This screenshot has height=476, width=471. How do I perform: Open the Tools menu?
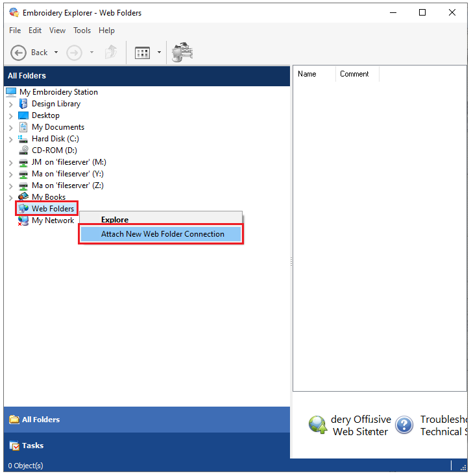82,30
